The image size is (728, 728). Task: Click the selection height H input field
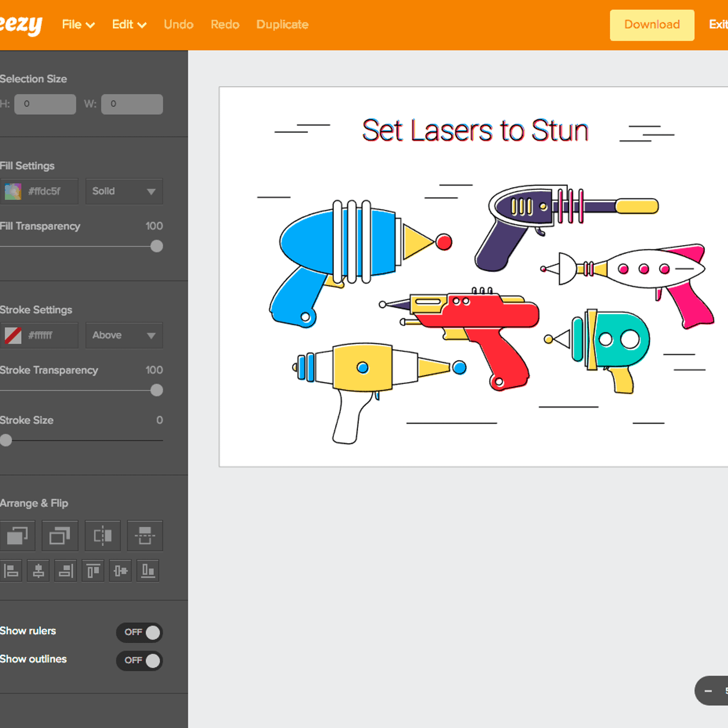pos(45,104)
